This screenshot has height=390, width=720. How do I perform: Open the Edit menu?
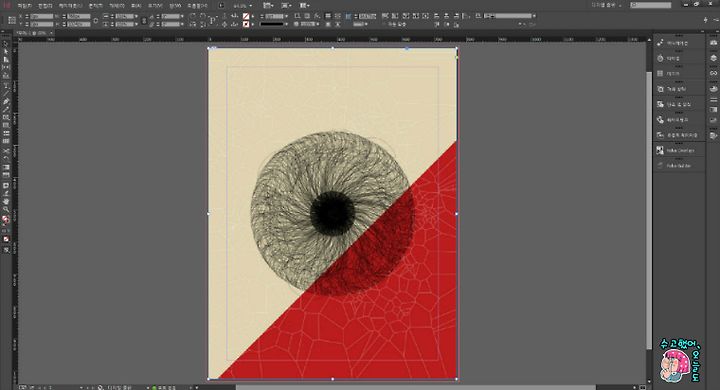[45, 6]
